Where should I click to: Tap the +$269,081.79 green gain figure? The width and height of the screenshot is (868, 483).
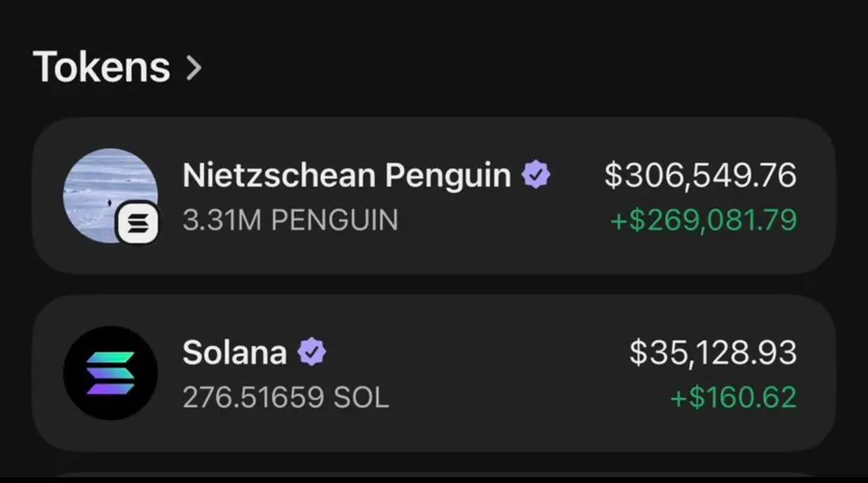coord(704,220)
